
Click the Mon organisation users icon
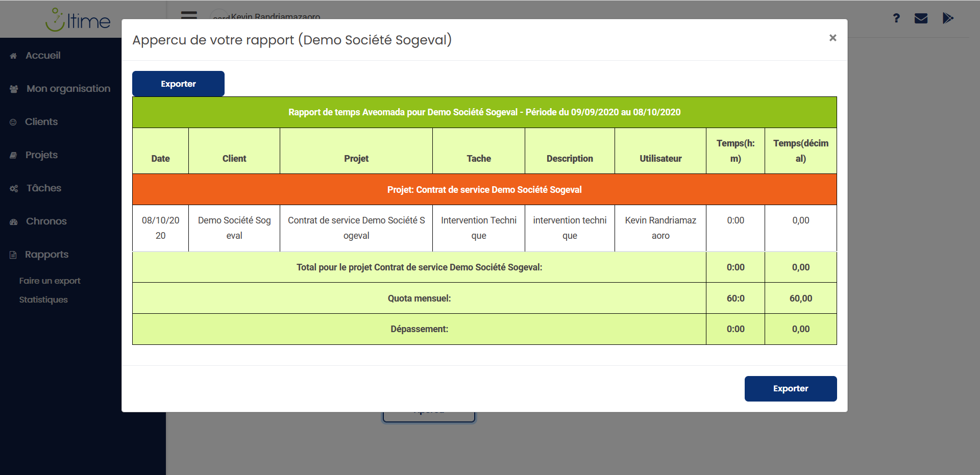[14, 89]
